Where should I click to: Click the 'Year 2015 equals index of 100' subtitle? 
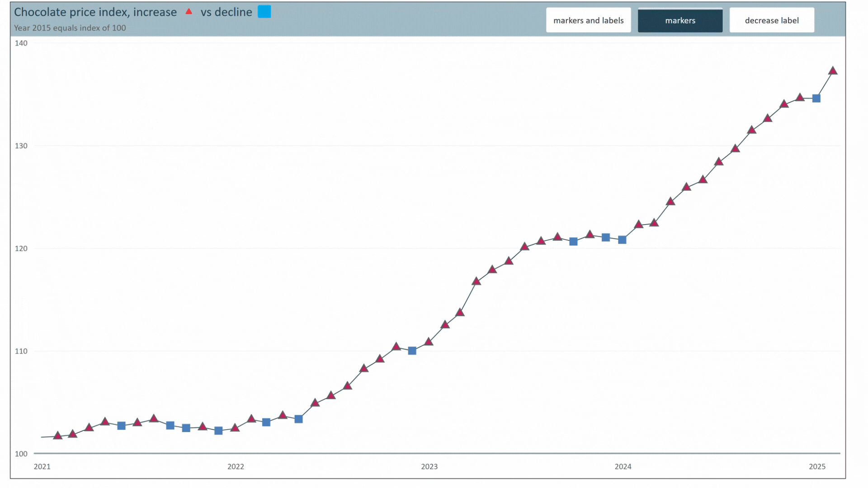click(70, 28)
